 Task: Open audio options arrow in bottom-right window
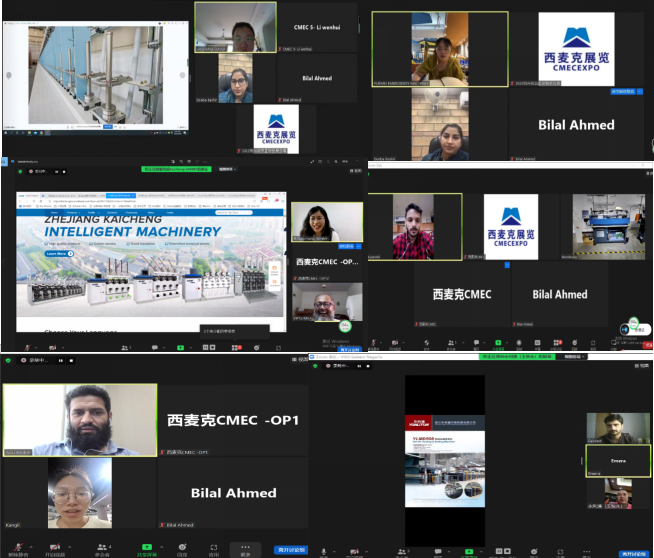tap(334, 551)
